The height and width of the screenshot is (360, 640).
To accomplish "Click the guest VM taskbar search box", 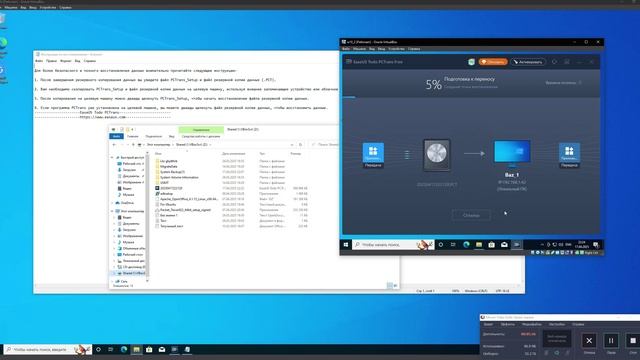I will pos(393,244).
